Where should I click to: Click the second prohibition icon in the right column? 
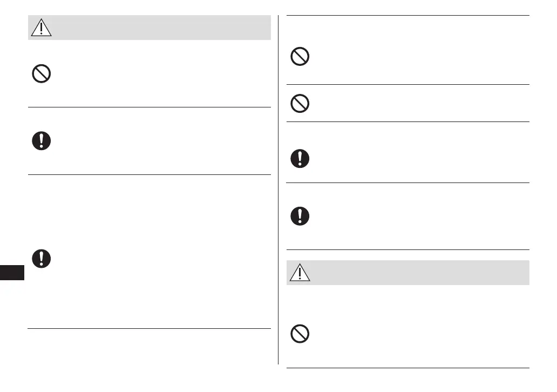point(300,103)
